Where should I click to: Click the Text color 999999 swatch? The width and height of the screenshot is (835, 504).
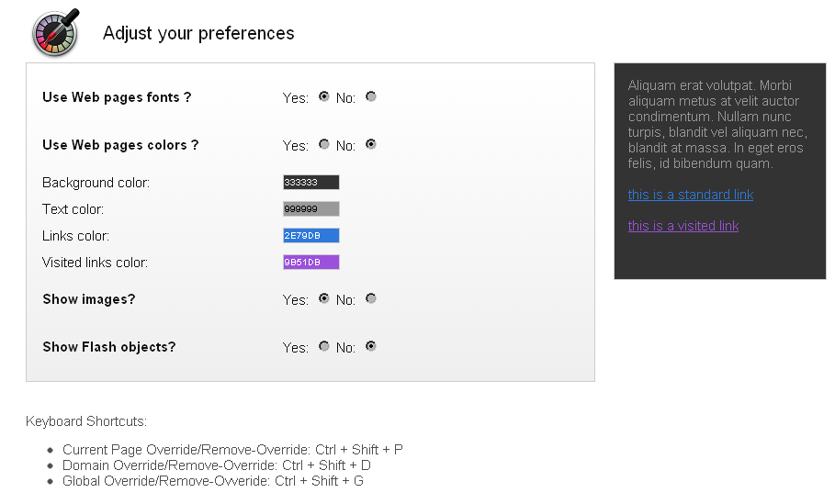[311, 209]
